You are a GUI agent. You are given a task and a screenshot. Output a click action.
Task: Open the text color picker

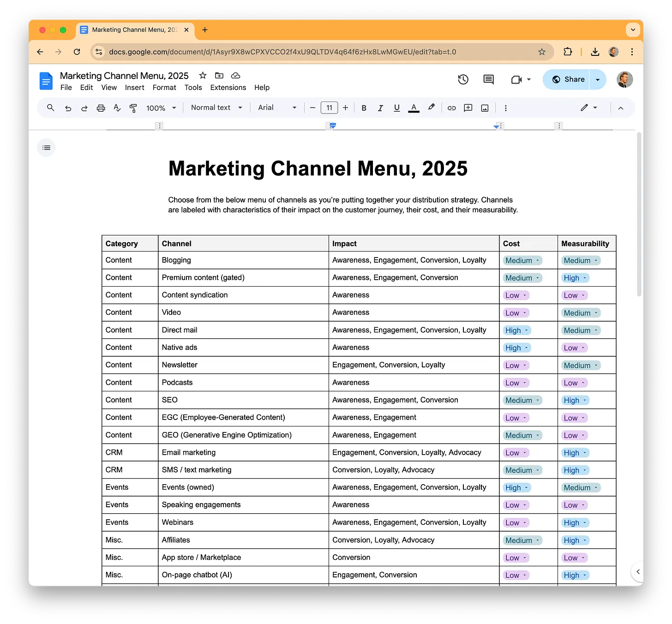pos(414,108)
